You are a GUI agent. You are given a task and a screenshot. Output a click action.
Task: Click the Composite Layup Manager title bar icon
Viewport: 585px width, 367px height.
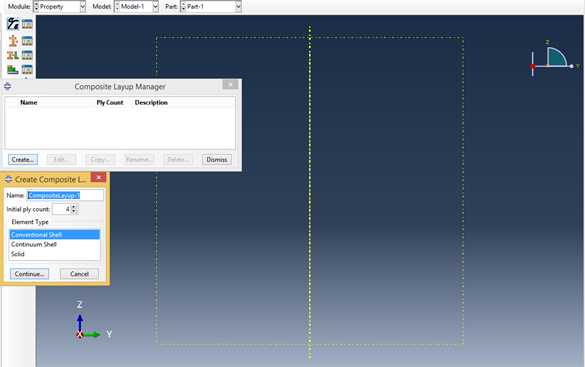(x=7, y=87)
